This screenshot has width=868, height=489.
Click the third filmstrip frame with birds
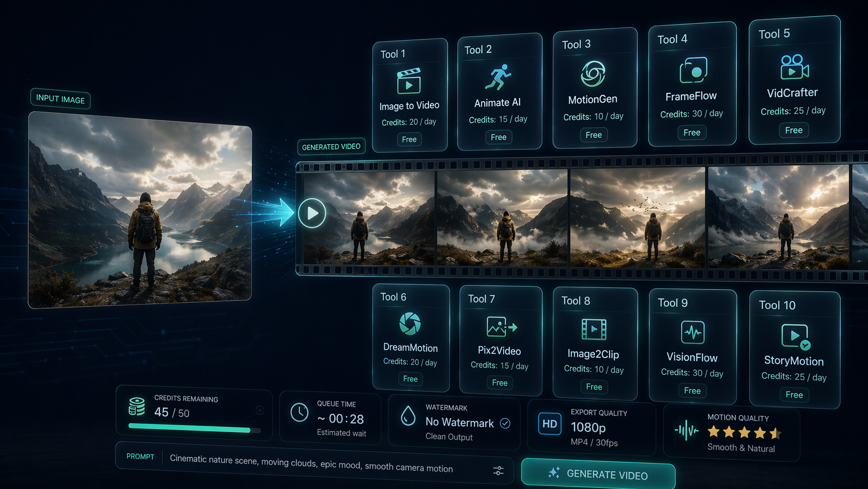pos(638,217)
